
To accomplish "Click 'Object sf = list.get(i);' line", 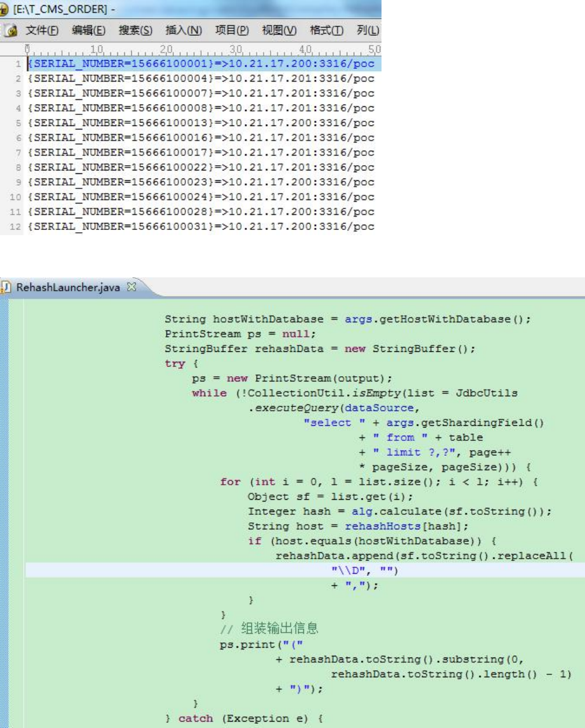I will pyautogui.click(x=330, y=497).
